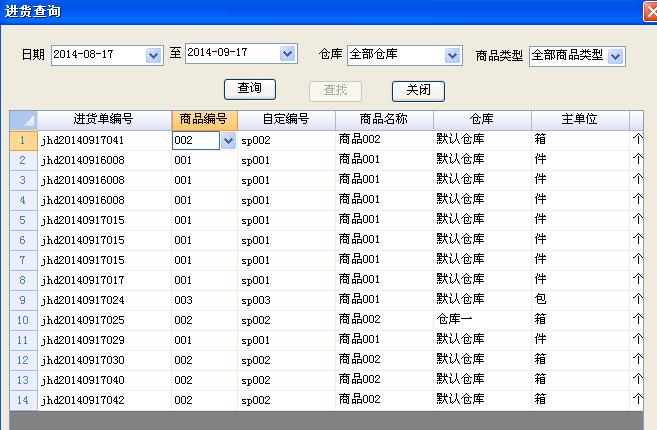This screenshot has width=657, height=430.
Task: Open the 002 cell dropdown in row 1
Action: (x=228, y=140)
